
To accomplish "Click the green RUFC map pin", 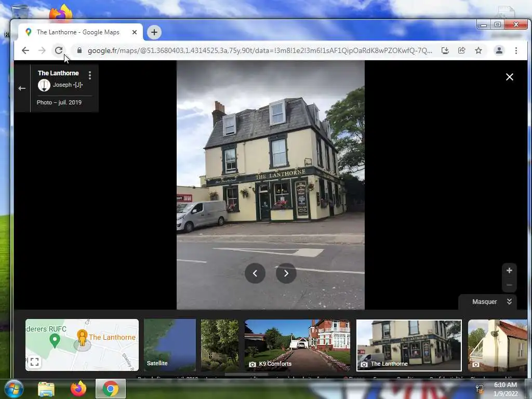I will [x=55, y=340].
